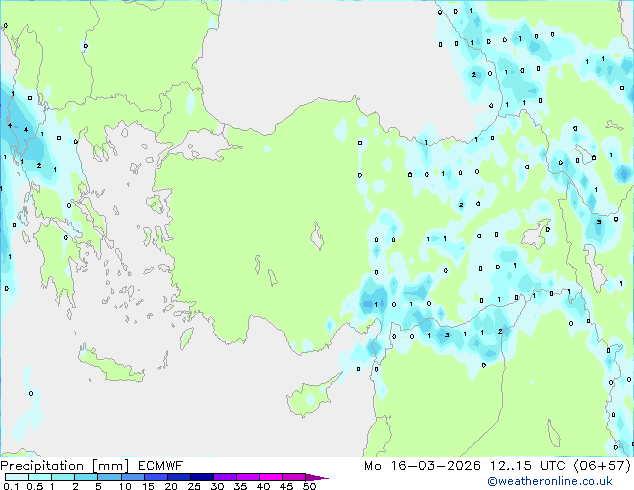Select the dark navy 20–25 legend swatch

tap(181, 477)
